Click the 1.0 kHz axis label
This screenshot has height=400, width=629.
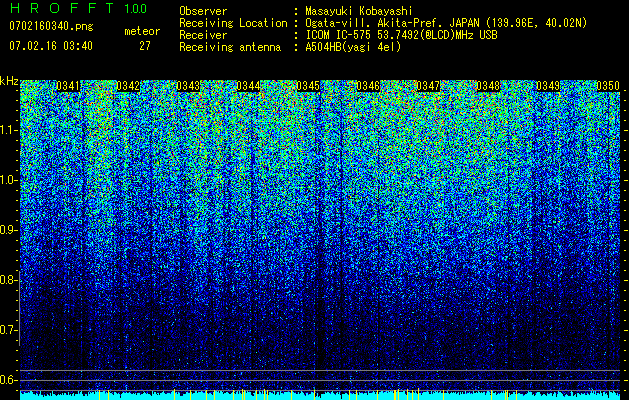click(x=9, y=181)
